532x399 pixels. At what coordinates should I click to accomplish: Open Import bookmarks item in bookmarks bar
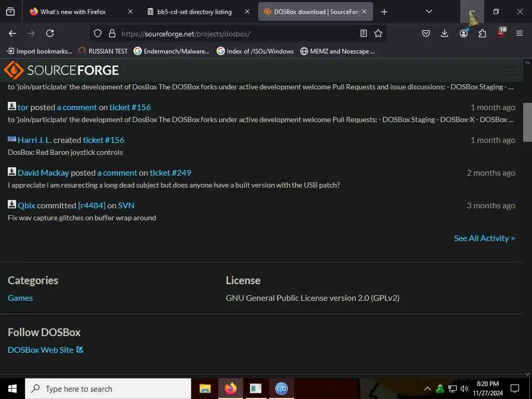point(39,51)
